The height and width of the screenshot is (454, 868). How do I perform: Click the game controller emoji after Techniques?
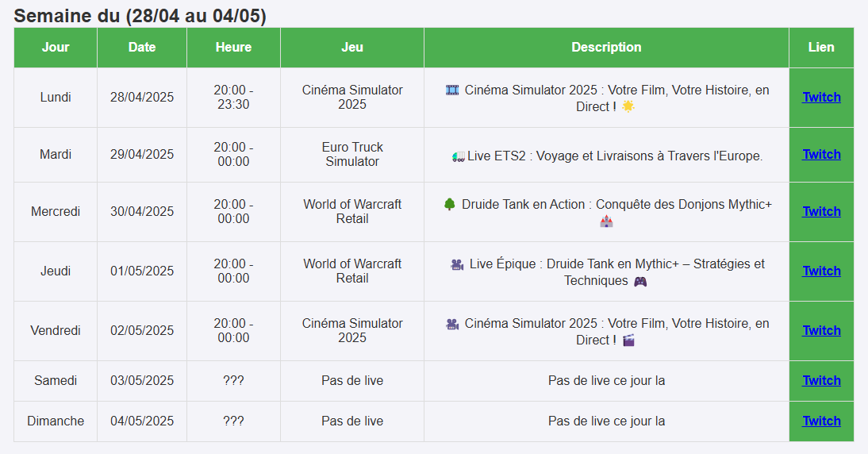pos(639,281)
